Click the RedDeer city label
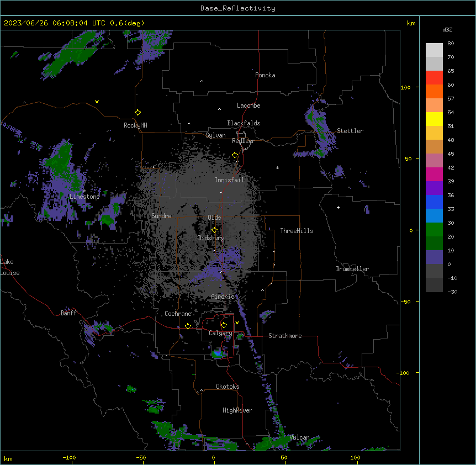 (243, 141)
